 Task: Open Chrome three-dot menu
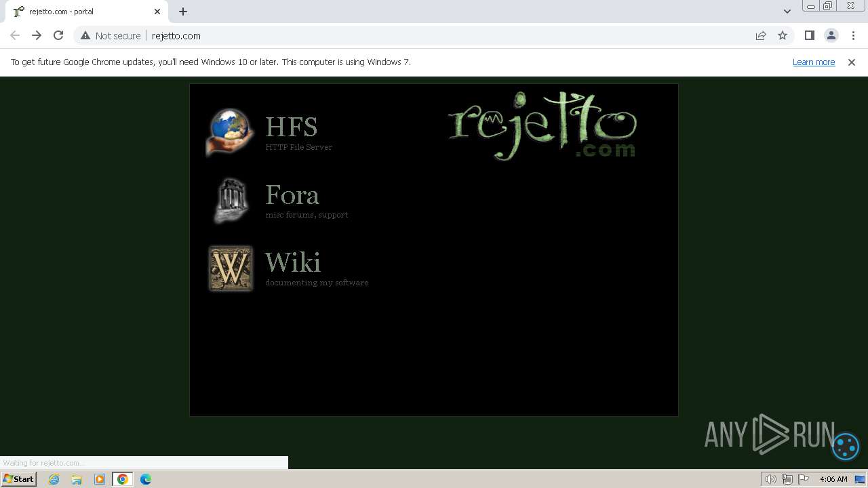853,35
